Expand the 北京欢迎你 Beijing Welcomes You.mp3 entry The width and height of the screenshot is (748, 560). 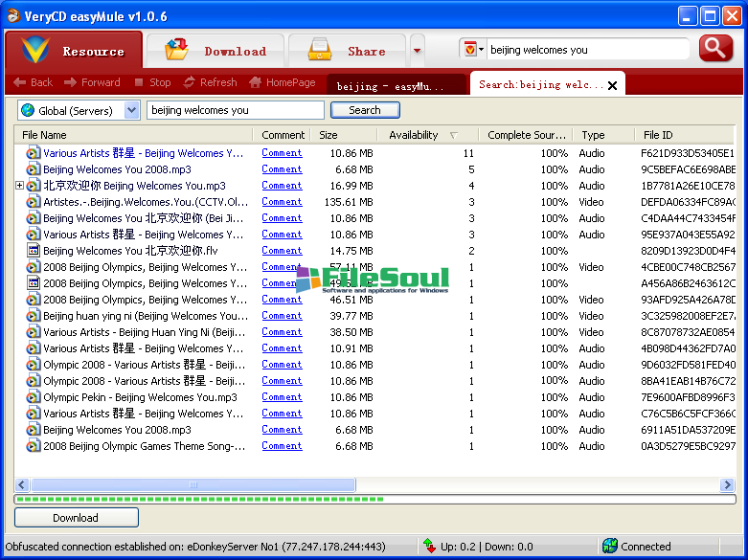[x=20, y=186]
